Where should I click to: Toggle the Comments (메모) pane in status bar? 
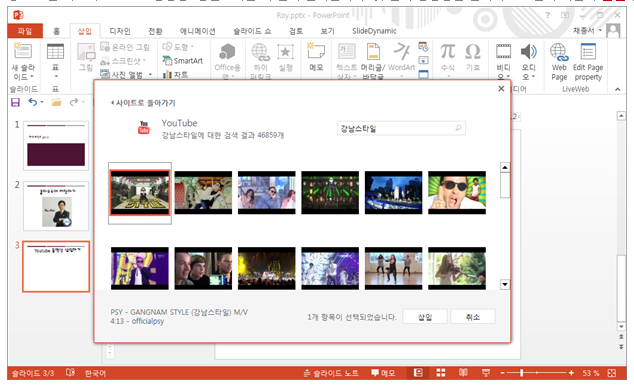point(383,373)
